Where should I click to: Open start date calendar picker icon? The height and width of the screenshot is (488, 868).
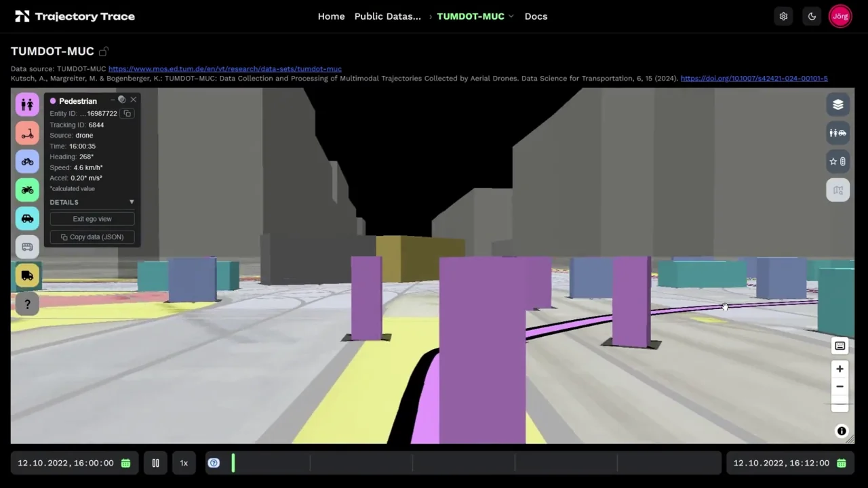pos(125,463)
